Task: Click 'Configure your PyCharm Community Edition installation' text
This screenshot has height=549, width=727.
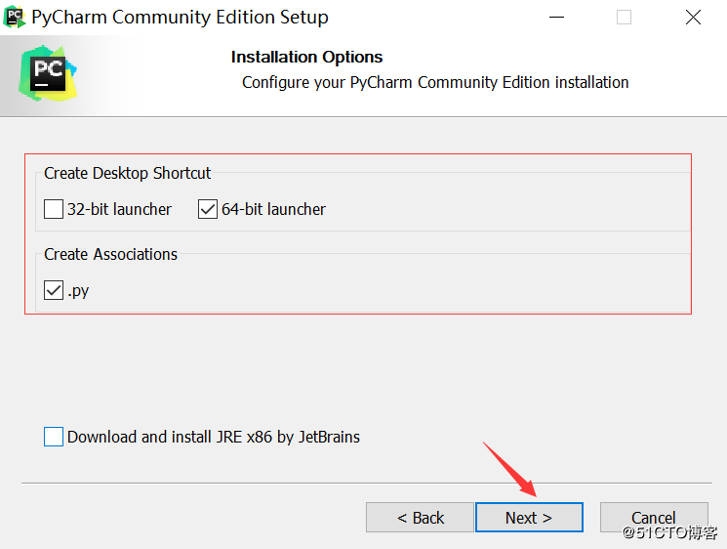Action: (435, 83)
